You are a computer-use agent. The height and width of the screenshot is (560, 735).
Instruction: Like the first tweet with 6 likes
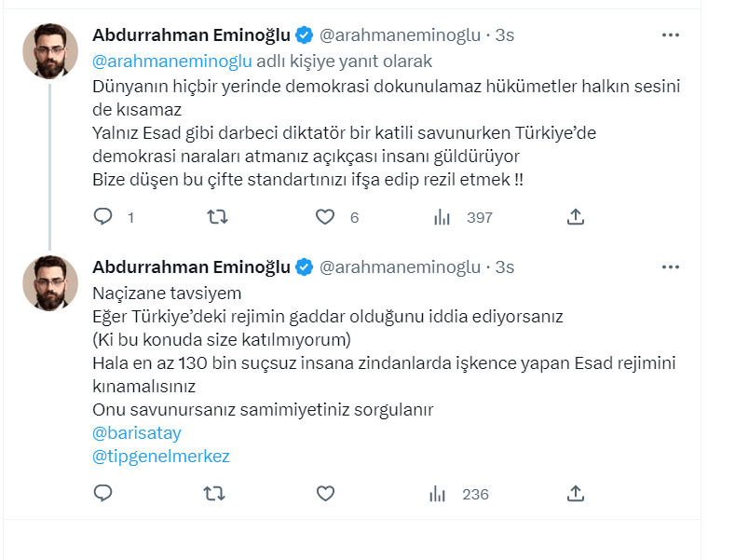[x=324, y=217]
